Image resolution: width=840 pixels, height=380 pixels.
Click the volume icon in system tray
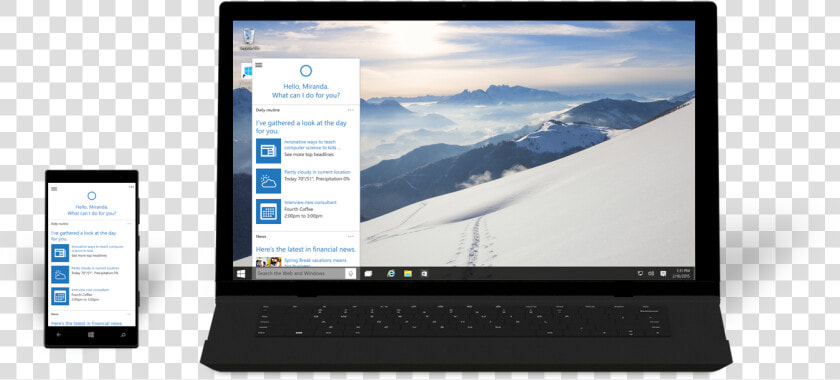coord(651,273)
